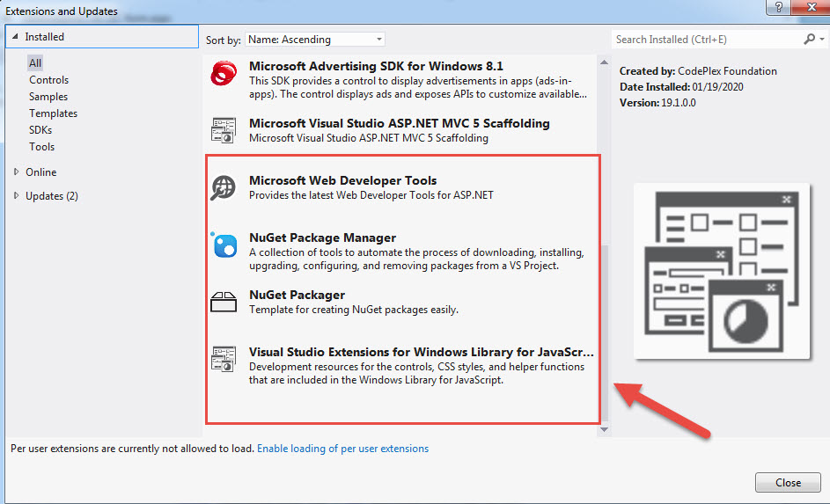Viewport: 830px width, 504px height.
Task: Select NuGet Packager title
Action: click(x=297, y=295)
